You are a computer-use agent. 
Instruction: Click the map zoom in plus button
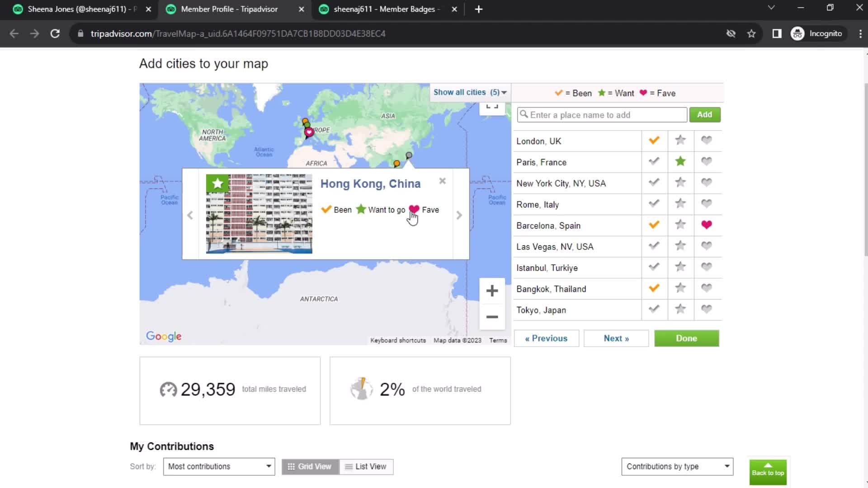[x=492, y=291]
